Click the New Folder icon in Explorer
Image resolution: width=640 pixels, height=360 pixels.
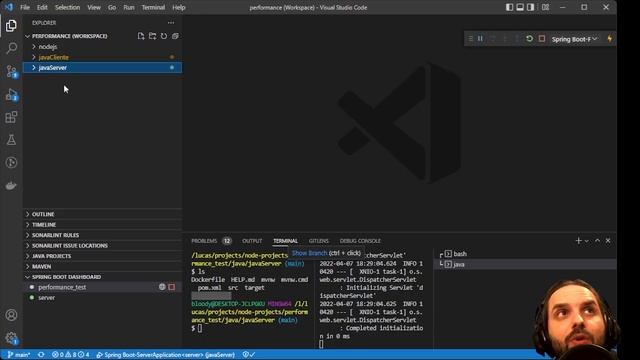(152, 36)
